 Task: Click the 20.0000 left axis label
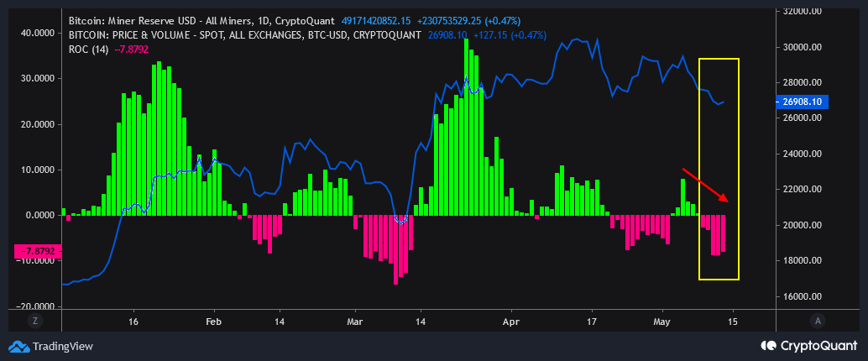(39, 124)
